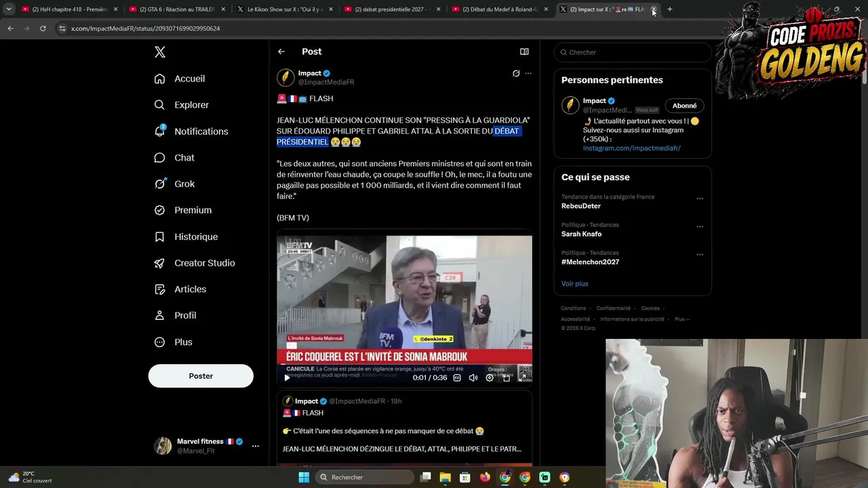This screenshot has width=868, height=488.
Task: Open the instagram.com/impactmediafr/ link
Action: click(632, 148)
